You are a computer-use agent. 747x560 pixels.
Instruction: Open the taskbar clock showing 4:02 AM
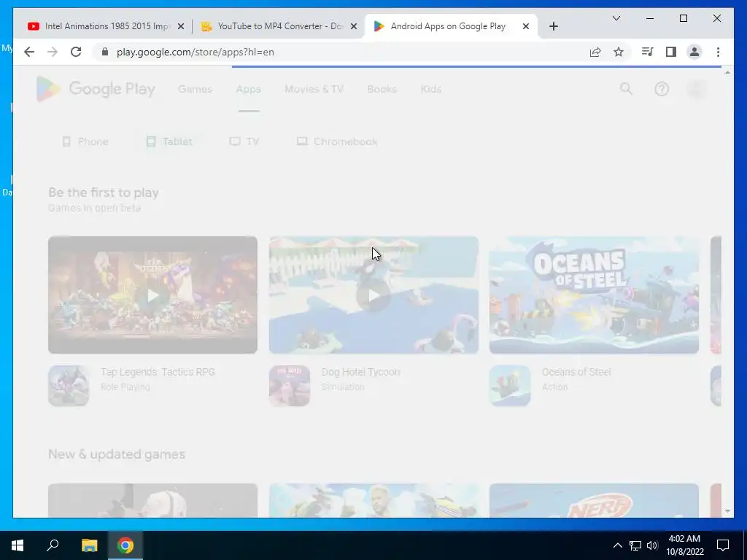pos(684,545)
